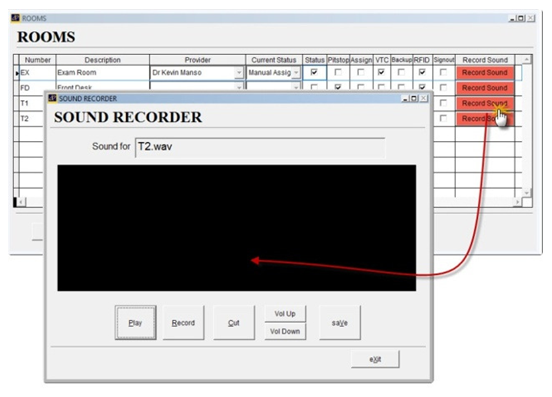Image resolution: width=552 pixels, height=397 pixels.
Task: Start recording with the Record button
Action: tap(183, 322)
